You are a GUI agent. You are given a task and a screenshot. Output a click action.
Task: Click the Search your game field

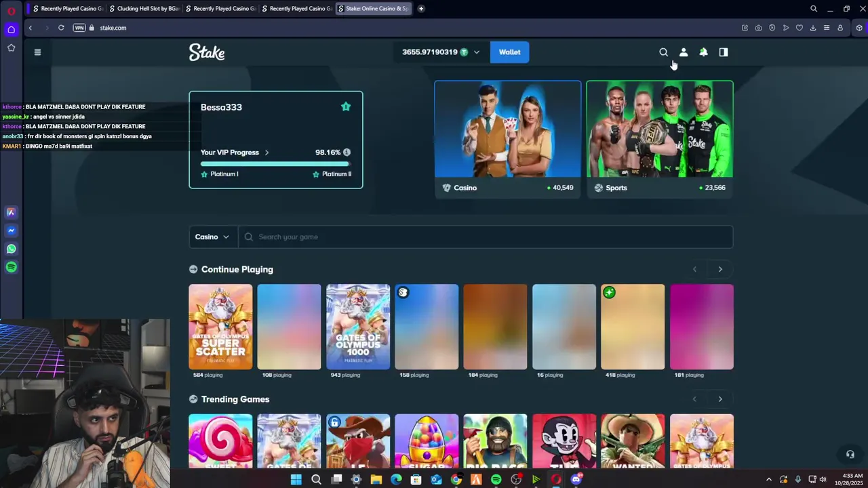[486, 237]
